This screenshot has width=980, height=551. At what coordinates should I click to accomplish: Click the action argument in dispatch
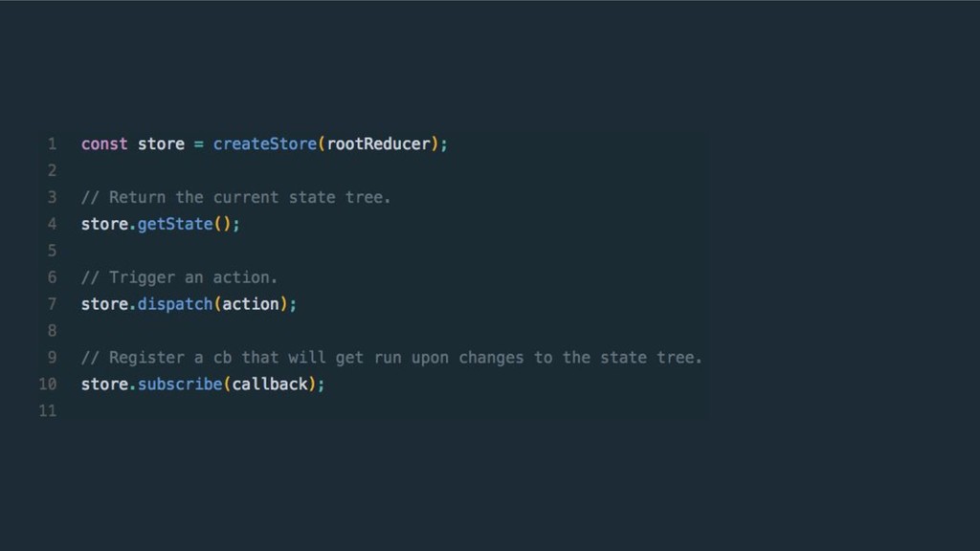[251, 304]
